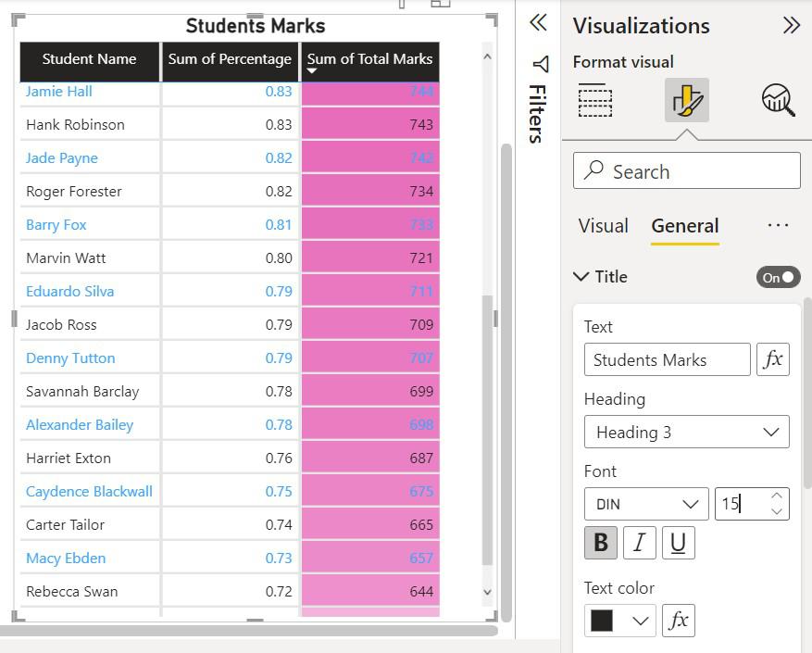This screenshot has height=653, width=812.
Task: Collapse the Title section chevron
Action: (x=581, y=276)
